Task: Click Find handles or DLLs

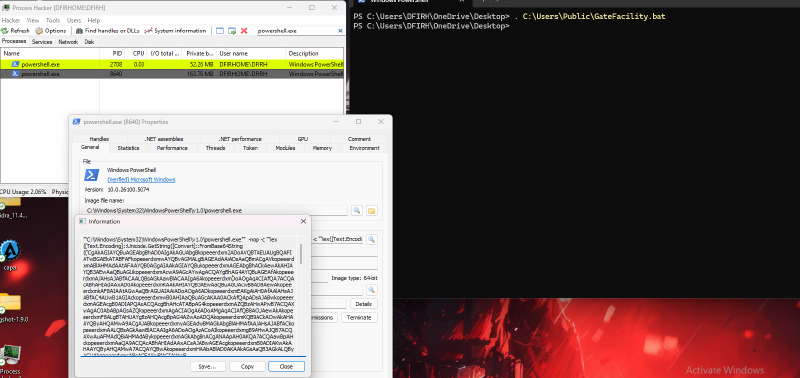Action: click(x=107, y=31)
